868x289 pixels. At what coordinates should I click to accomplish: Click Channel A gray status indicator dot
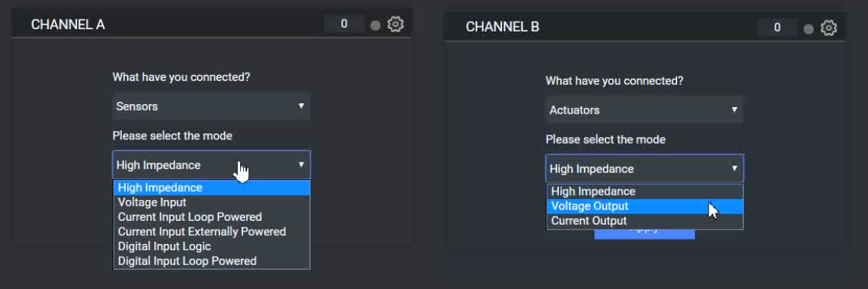376,25
